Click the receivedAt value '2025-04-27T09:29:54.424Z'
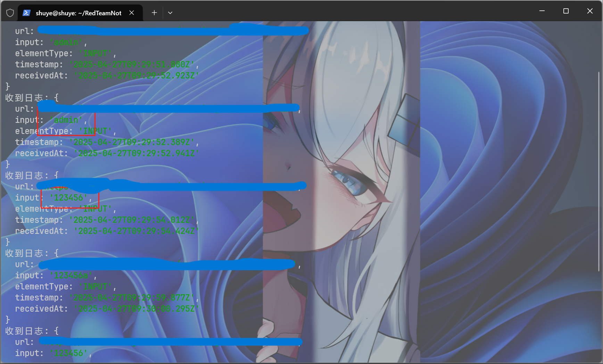603x364 pixels. point(137,231)
